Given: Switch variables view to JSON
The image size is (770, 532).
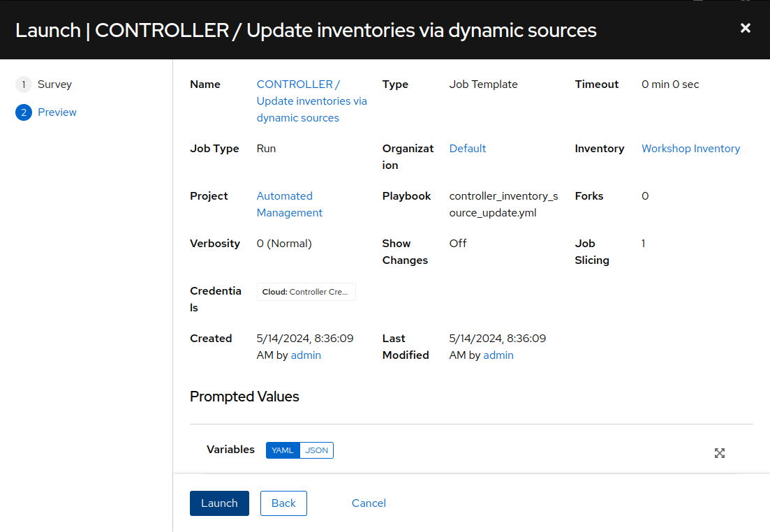Looking at the screenshot, I should 317,450.
